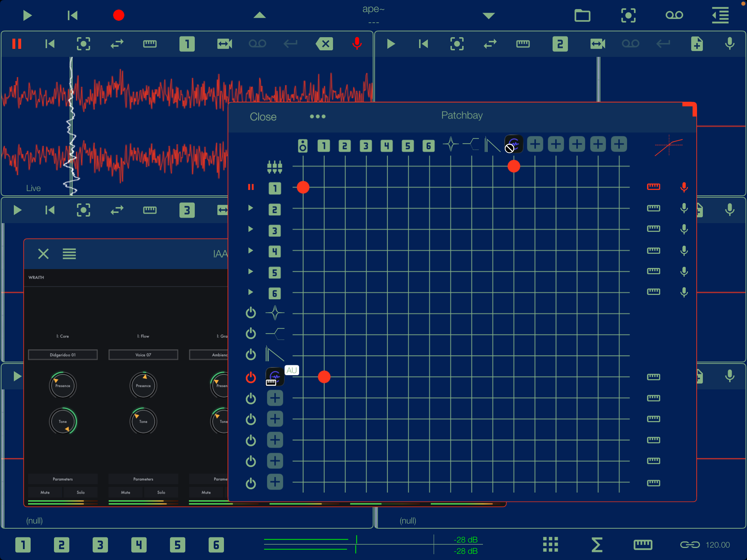Select the Patchbay column header for track 4
Image resolution: width=747 pixels, height=560 pixels.
(387, 146)
